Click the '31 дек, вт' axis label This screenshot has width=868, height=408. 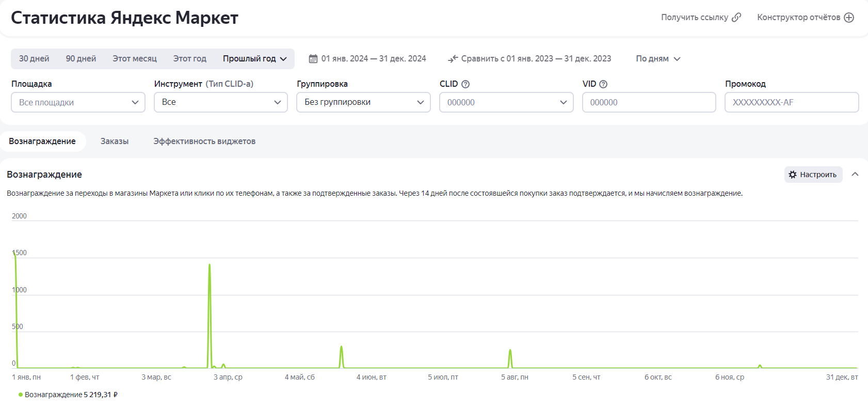[842, 378]
